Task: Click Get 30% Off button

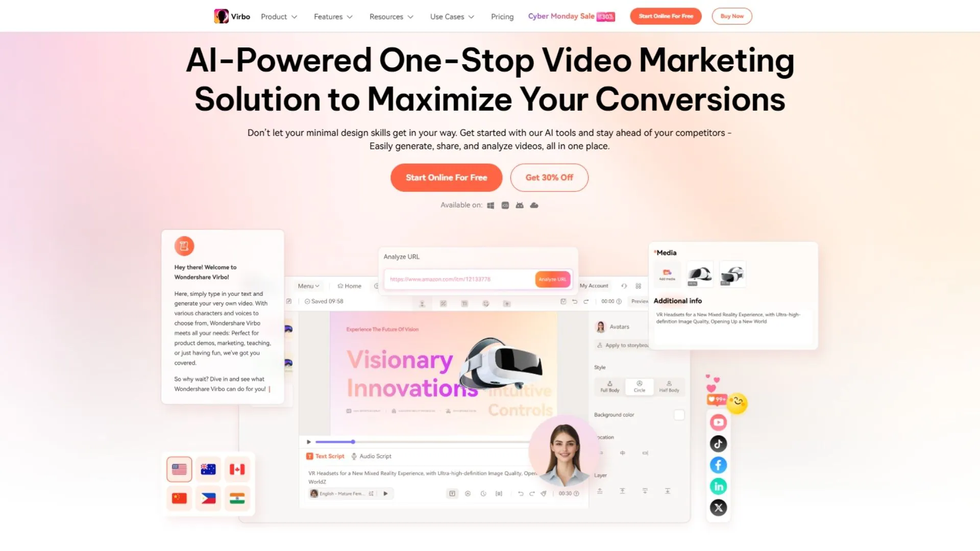Action: point(549,177)
